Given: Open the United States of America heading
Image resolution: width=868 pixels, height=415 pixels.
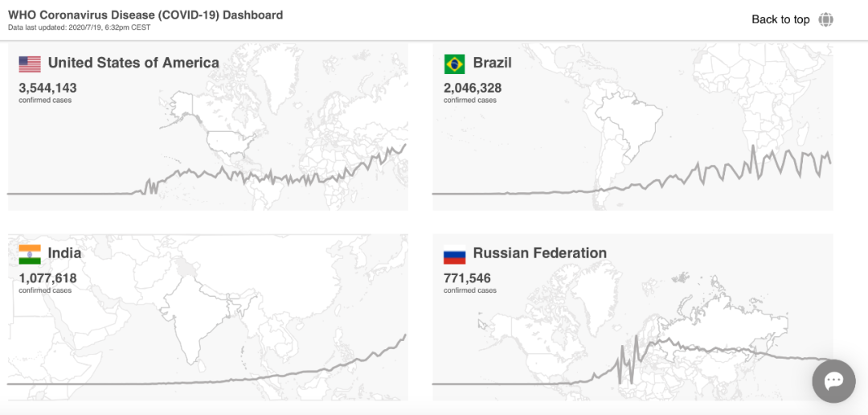Looking at the screenshot, I should (x=133, y=63).
